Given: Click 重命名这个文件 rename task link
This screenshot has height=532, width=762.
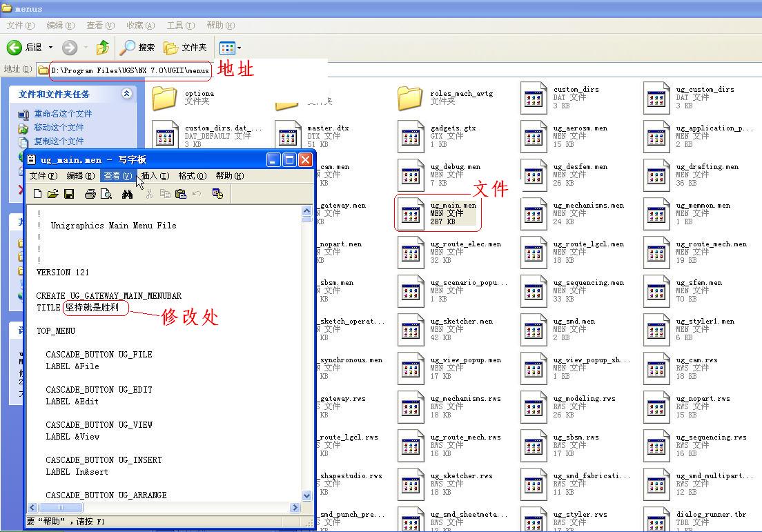Looking at the screenshot, I should pyautogui.click(x=63, y=114).
